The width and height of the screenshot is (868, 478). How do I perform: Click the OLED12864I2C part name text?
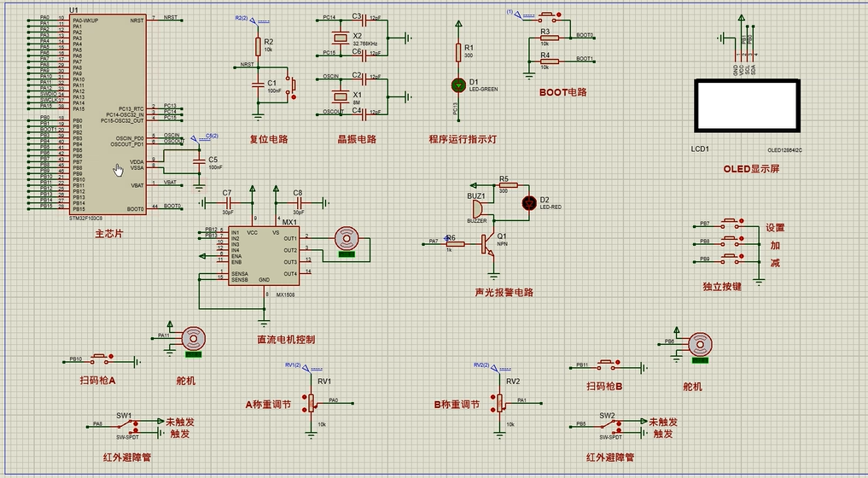[784, 150]
